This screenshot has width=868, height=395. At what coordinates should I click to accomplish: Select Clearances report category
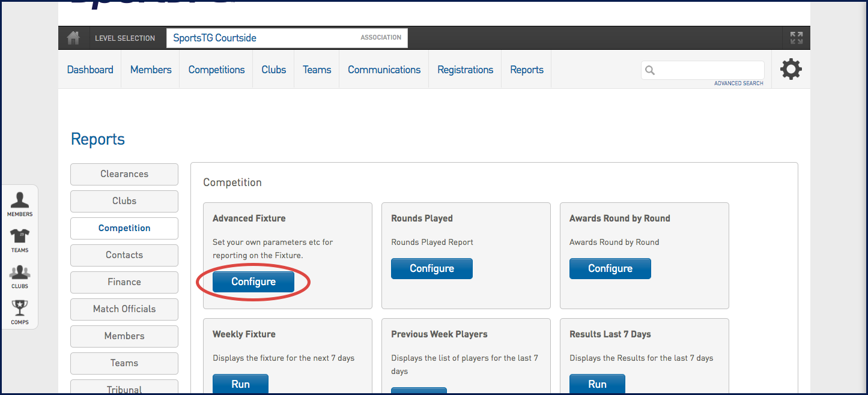click(124, 174)
